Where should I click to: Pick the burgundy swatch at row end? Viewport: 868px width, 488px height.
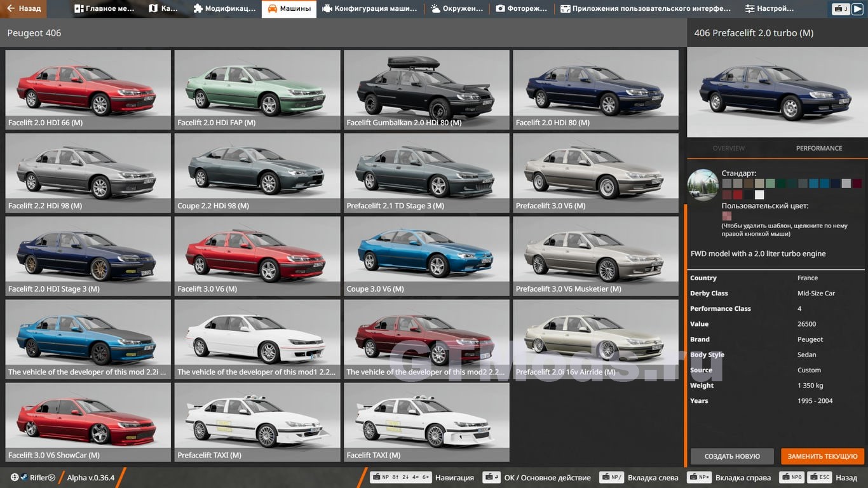click(x=857, y=184)
